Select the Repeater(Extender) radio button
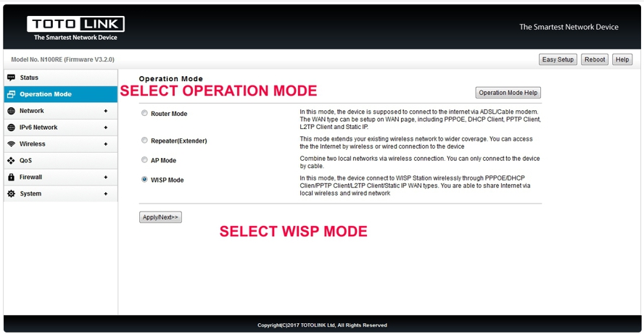 pos(144,141)
